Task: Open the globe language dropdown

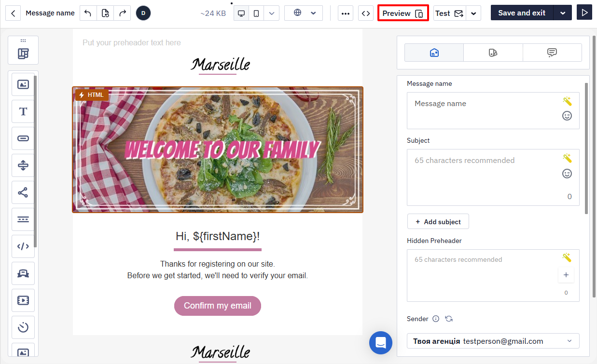Action: click(x=304, y=13)
